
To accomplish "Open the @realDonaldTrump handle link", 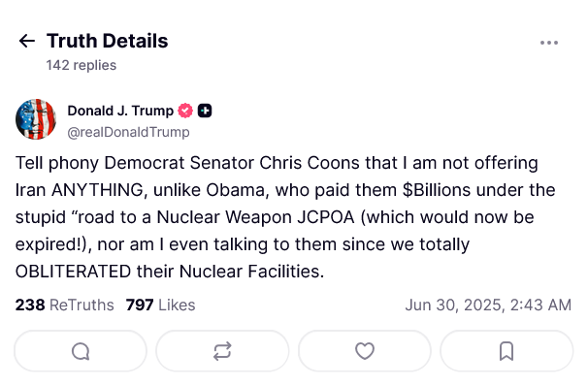I will point(129,132).
